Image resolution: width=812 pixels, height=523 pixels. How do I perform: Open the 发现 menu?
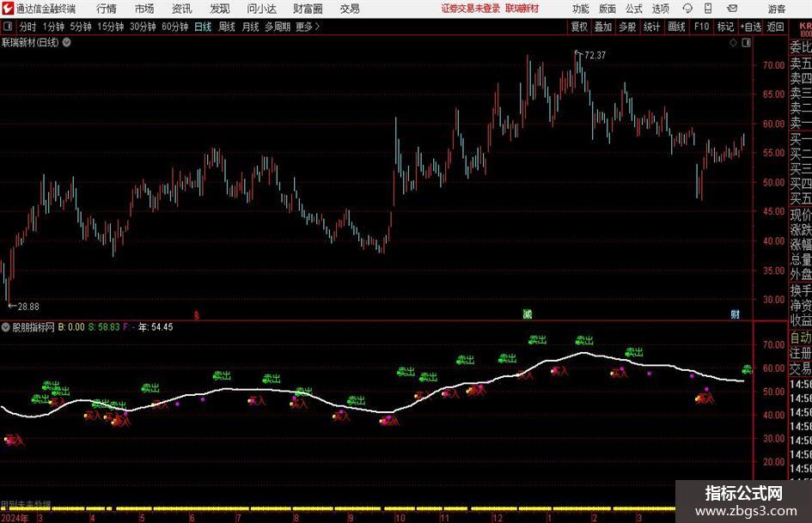[220, 9]
